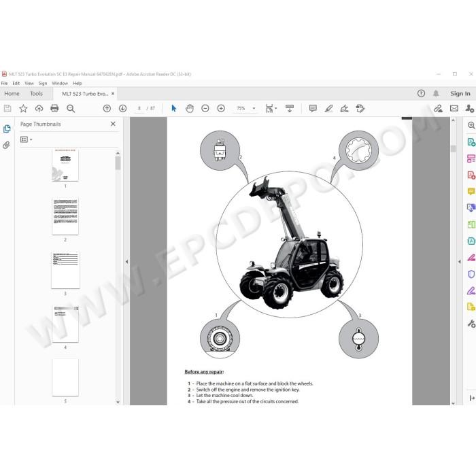
Task: Click the scrolling mode toolbar icon
Action: click(290, 108)
